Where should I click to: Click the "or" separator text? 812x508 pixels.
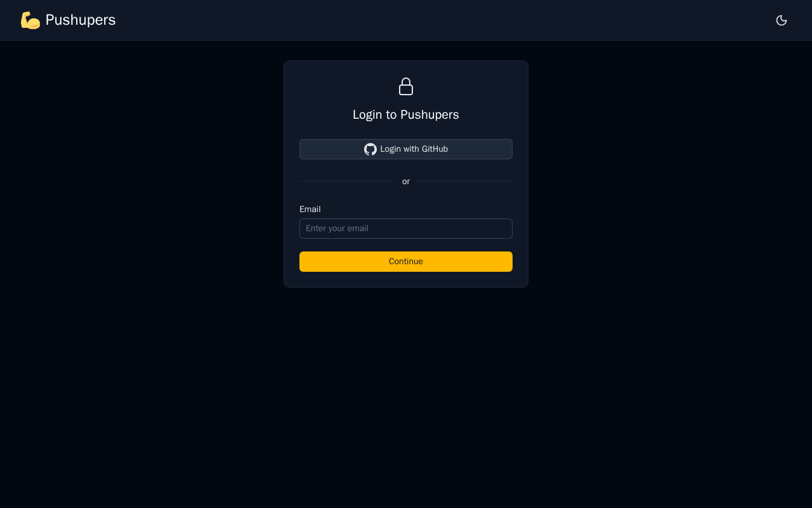[x=406, y=182]
